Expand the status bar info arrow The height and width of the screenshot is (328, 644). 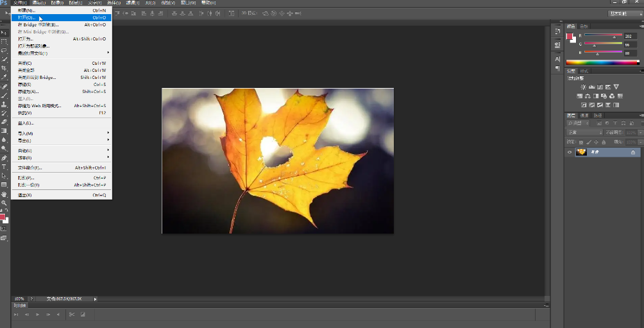tap(96, 298)
